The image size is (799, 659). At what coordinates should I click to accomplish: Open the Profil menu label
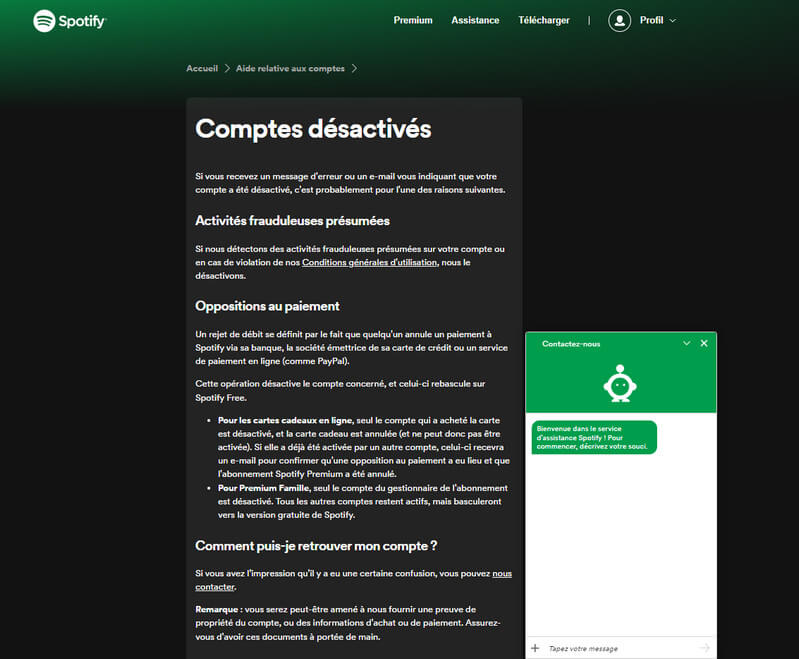651,20
